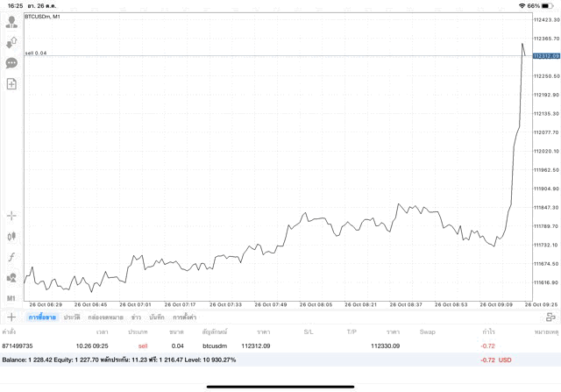The width and height of the screenshot is (561, 392).
Task: Open the กล่องจดหมาย (Mailbox) tab
Action: point(104,317)
